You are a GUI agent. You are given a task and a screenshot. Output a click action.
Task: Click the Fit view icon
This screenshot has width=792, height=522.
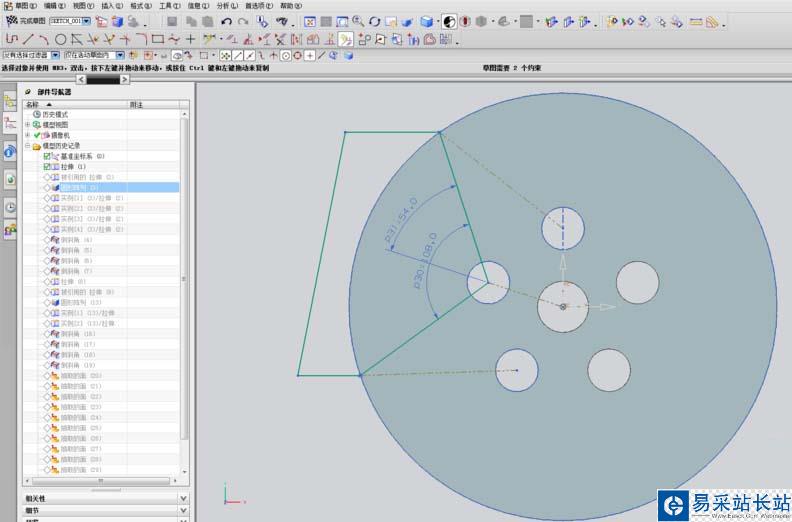click(x=311, y=21)
